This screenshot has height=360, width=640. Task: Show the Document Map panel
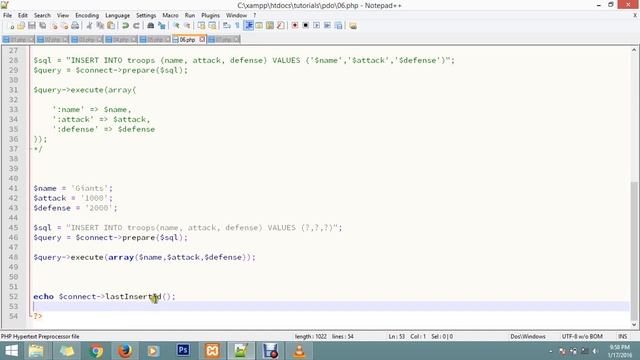point(270,26)
